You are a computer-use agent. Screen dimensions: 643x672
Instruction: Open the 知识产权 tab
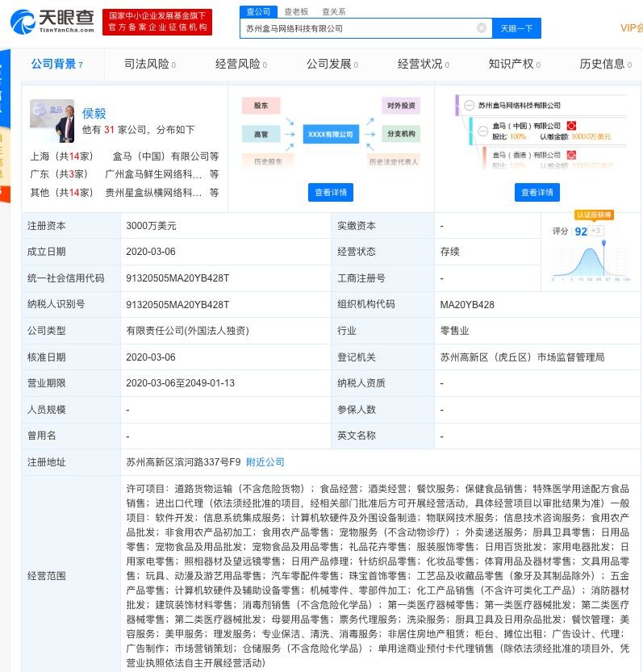point(515,65)
